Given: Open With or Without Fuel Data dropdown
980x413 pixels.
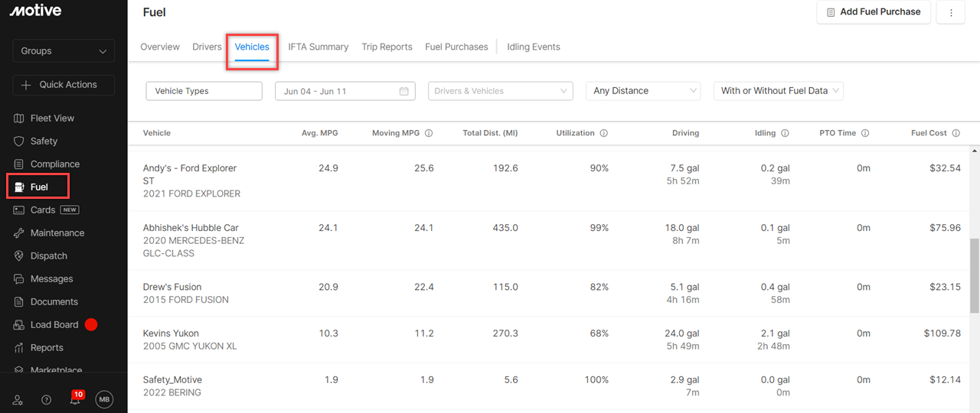Looking at the screenshot, I should [778, 91].
